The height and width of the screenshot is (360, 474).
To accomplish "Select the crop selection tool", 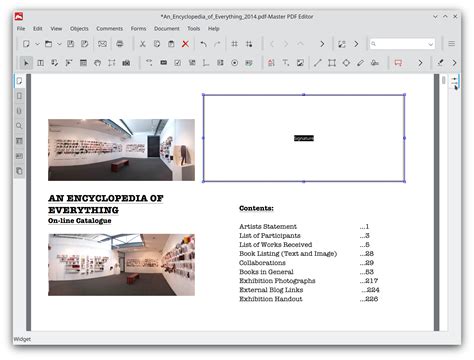I will pyautogui.click(x=112, y=63).
